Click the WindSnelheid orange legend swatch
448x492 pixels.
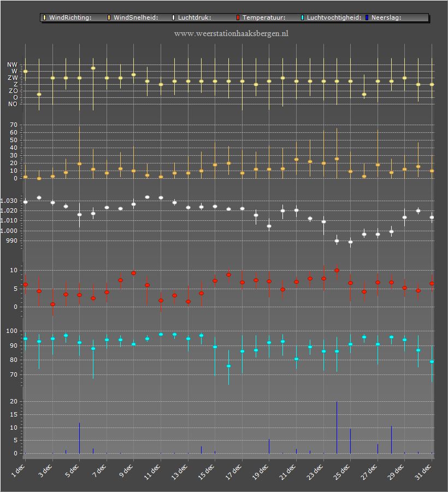(109, 17)
